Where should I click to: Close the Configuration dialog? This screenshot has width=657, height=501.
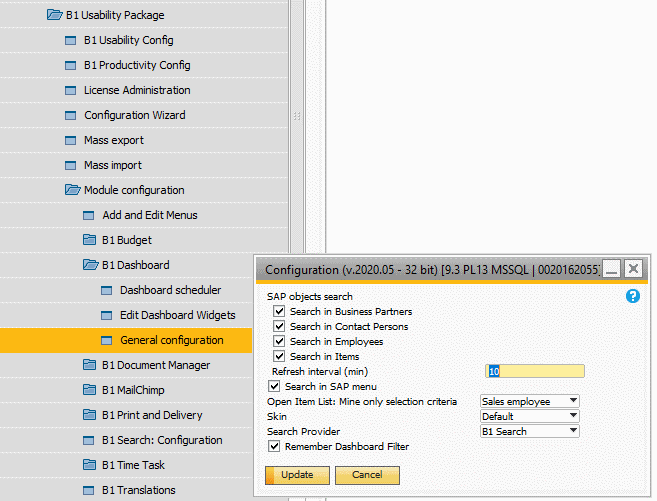(x=633, y=269)
